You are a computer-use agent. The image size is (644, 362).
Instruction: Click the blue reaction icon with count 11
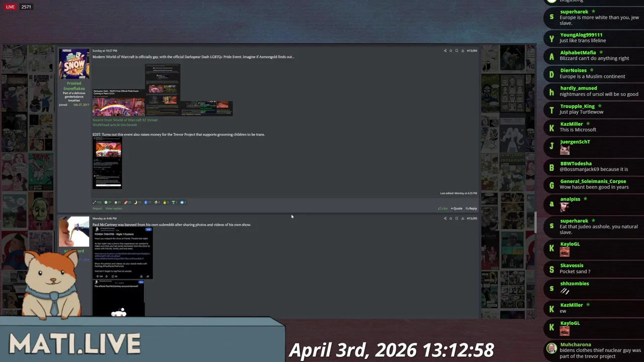click(x=146, y=202)
